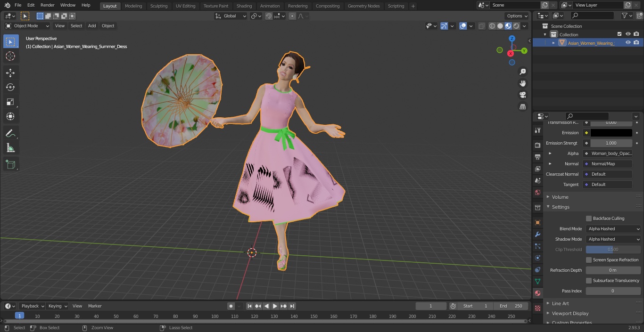
Task: Toggle Collection exclude checkbox in outliner
Action: tap(619, 34)
